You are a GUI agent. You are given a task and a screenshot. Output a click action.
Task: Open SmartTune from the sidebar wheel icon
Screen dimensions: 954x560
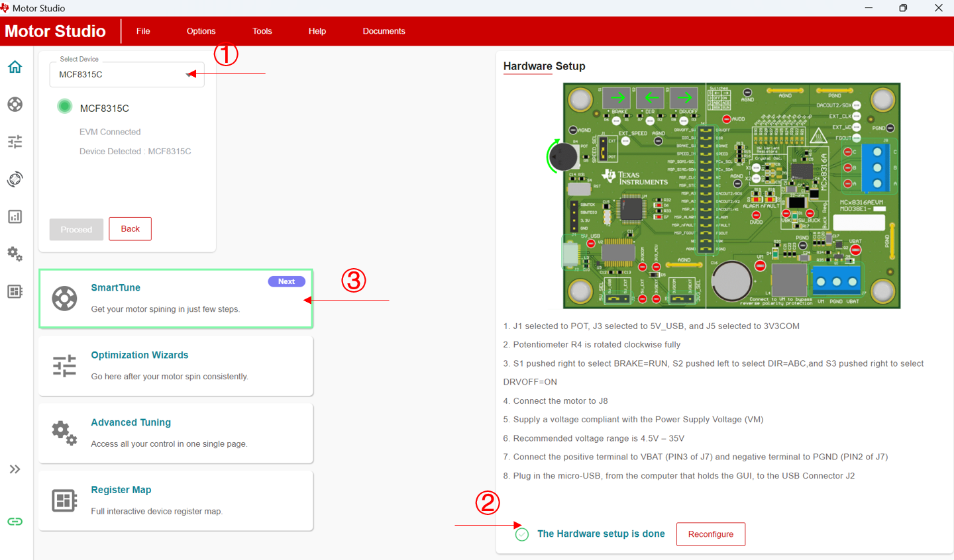coord(15,105)
